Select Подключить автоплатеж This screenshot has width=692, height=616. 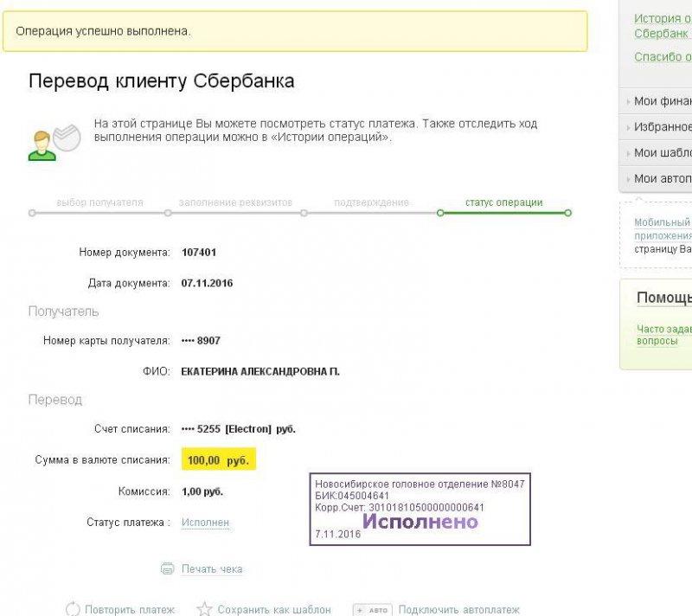[x=459, y=609]
